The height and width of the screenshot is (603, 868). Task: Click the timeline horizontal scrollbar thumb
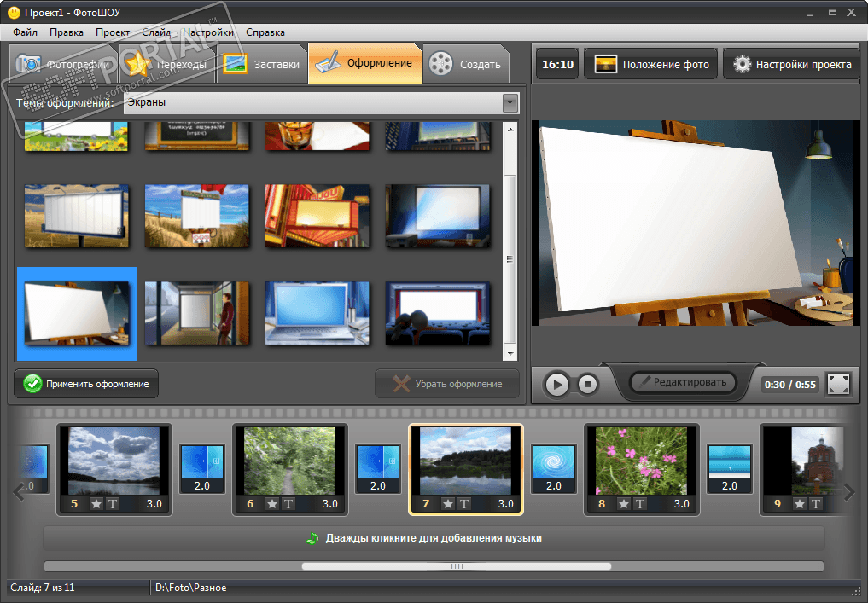[457, 566]
